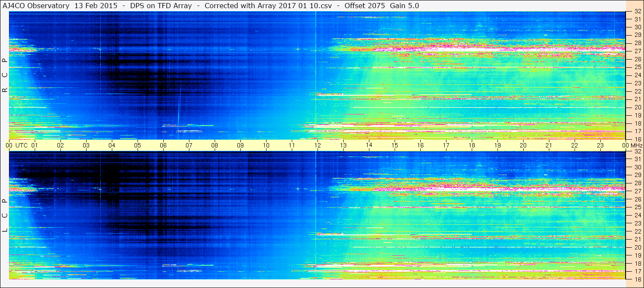Select the 11 hour tick label

coord(292,145)
